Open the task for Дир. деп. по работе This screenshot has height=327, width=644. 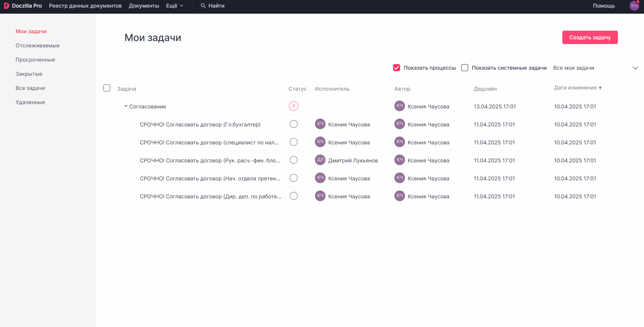[x=210, y=196]
